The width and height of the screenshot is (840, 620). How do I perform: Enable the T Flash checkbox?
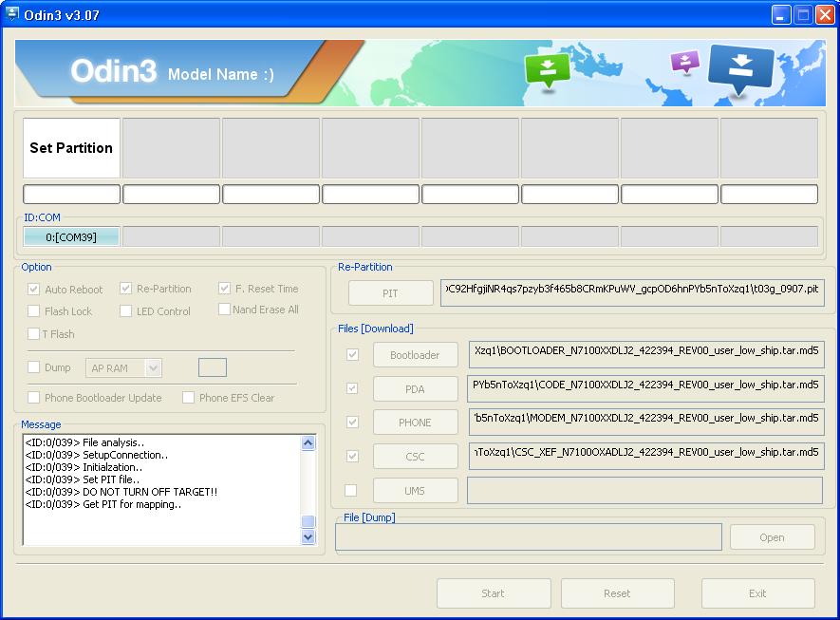[33, 334]
